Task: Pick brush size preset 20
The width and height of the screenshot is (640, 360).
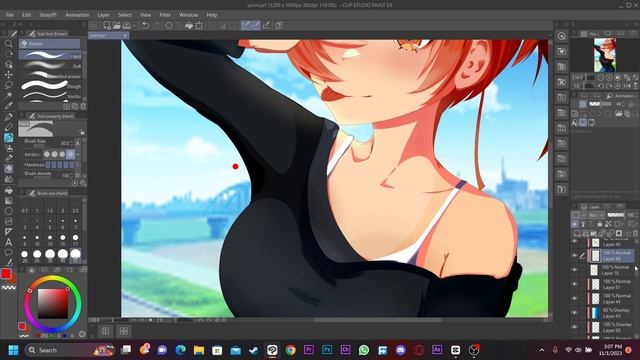Action: coord(24,256)
